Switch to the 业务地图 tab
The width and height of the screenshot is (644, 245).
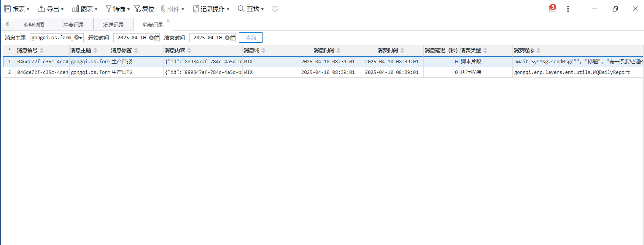(34, 25)
